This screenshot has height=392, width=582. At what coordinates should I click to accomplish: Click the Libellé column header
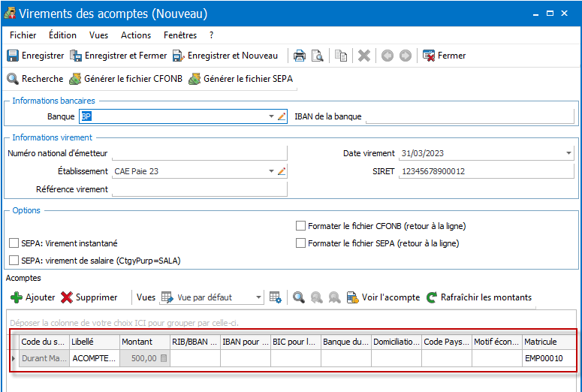tap(95, 342)
